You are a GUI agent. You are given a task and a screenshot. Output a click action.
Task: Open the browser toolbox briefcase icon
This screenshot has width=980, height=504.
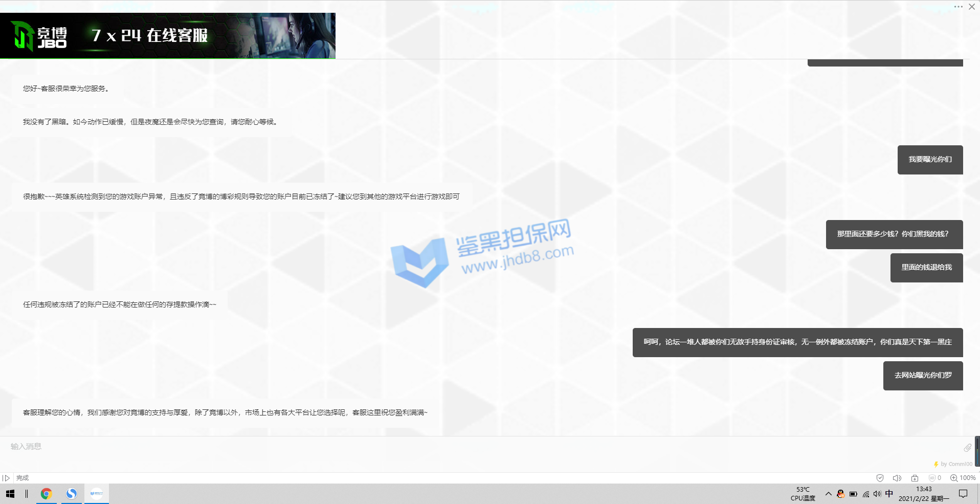click(915, 478)
